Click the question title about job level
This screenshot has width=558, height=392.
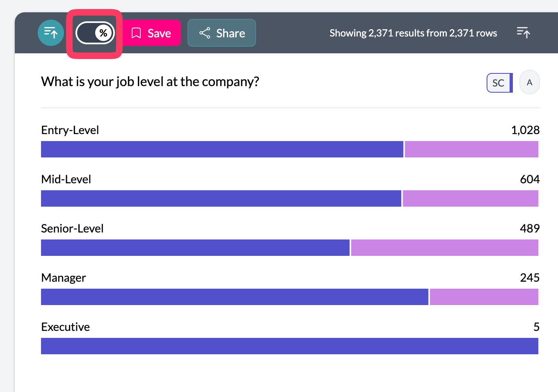point(150,82)
